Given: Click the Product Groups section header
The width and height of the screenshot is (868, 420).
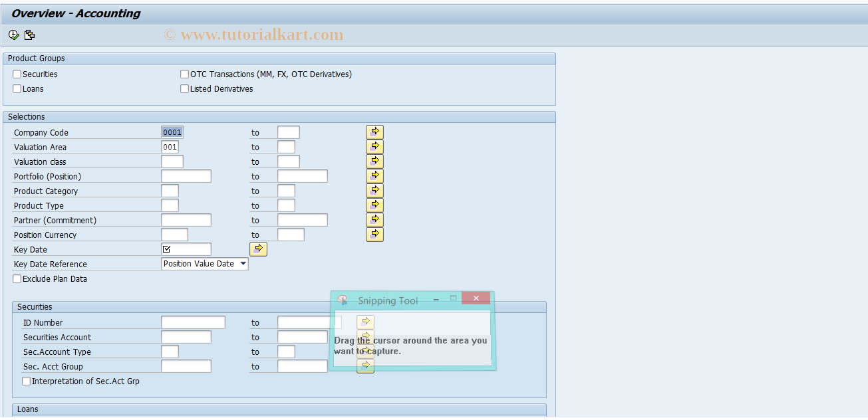Looking at the screenshot, I should (279, 58).
